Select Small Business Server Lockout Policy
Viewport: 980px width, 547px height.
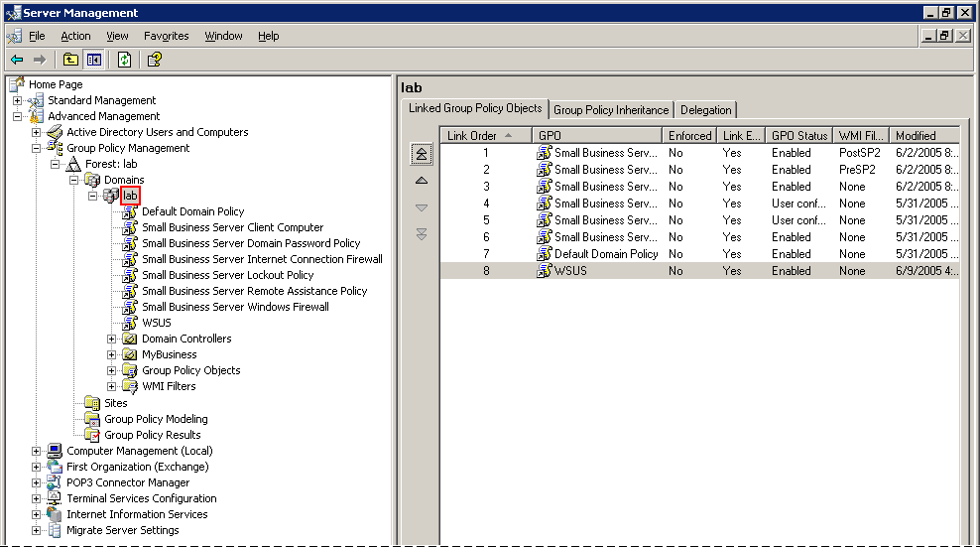pyautogui.click(x=227, y=275)
